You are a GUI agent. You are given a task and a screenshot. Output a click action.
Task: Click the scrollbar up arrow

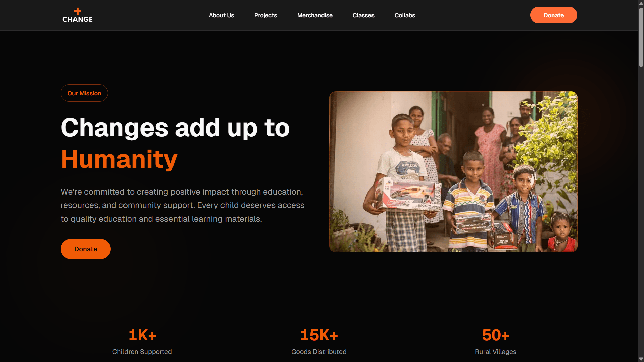[x=641, y=3]
